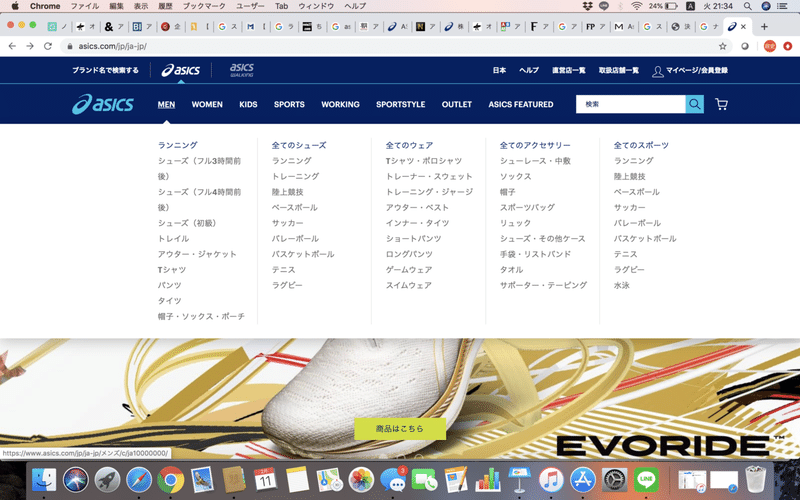Open Photos from the dock

point(361,480)
